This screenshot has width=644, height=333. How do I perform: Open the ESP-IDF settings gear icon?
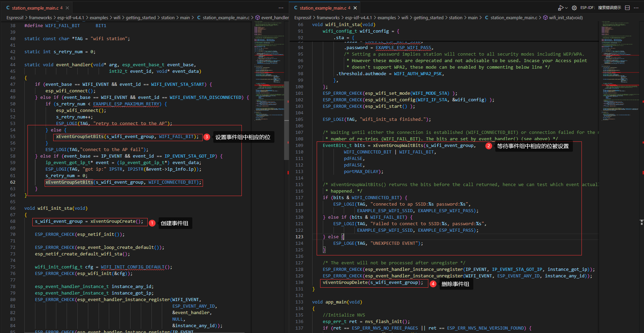(574, 8)
